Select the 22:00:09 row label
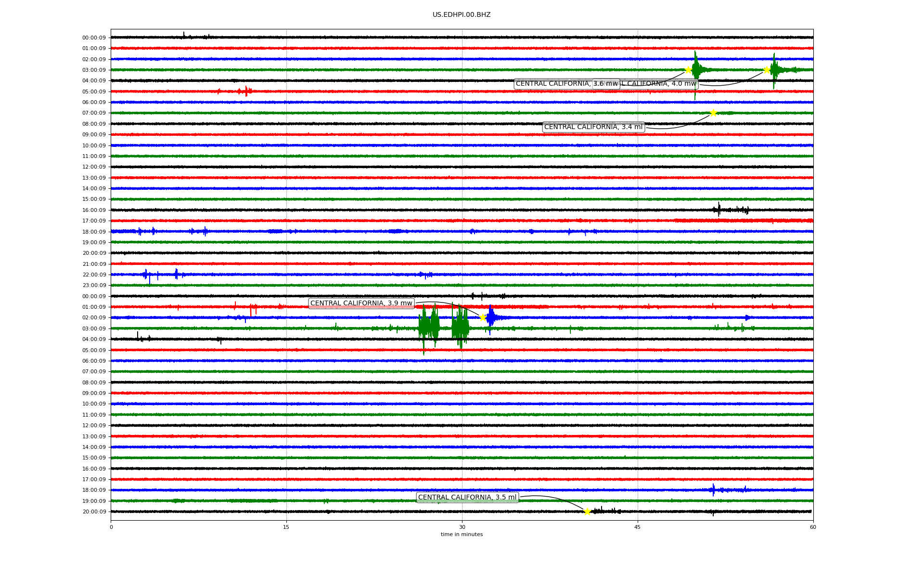 click(94, 275)
